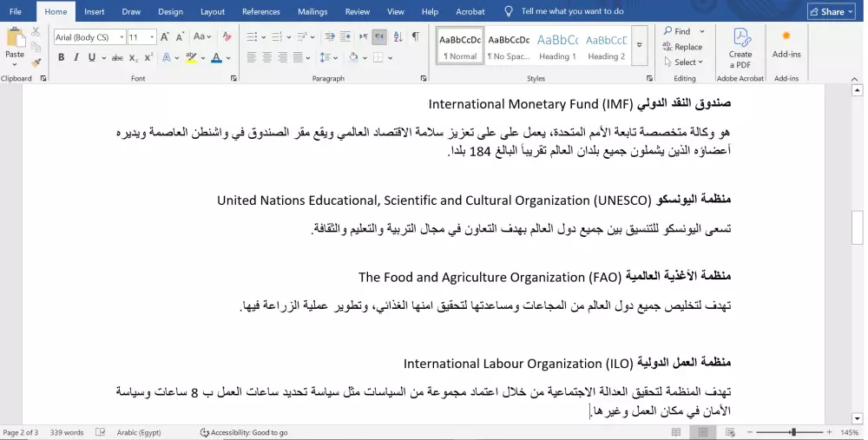The height and width of the screenshot is (440, 868).
Task: Expand the Styles gallery more arrow
Action: (640, 45)
